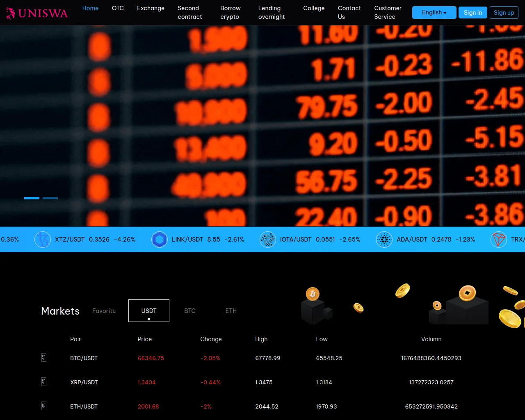Screen dimensions: 525x420
Task: Switch to the ETH markets tab
Action: click(x=231, y=311)
